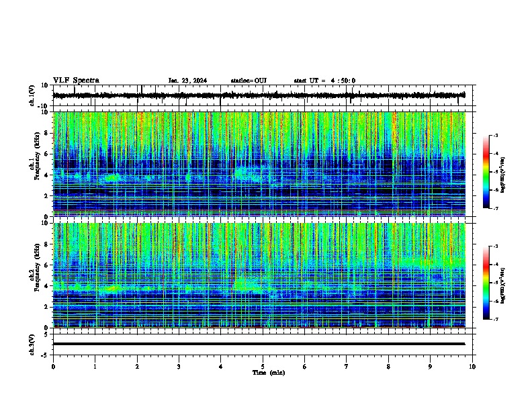Screen dimensions: 532x411
Task: Click the ch.1 spectrogram plot area
Action: (x=259, y=164)
